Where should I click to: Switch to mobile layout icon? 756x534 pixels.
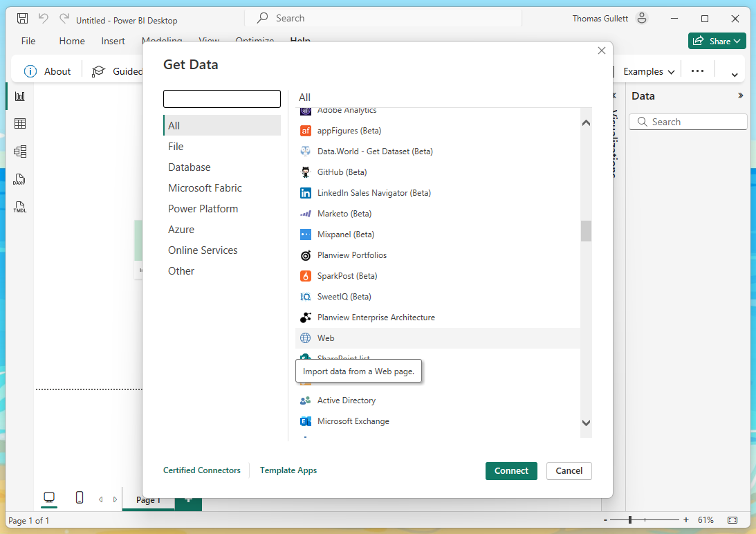(x=80, y=497)
